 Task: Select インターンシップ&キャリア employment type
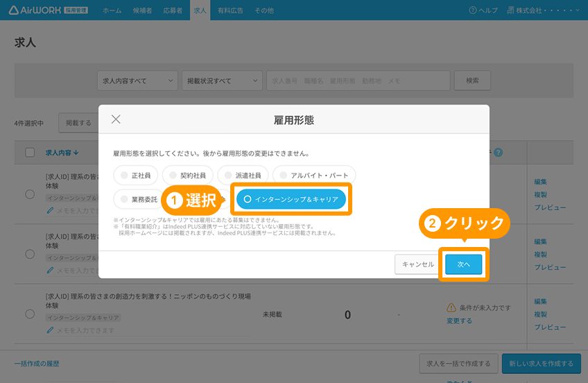291,199
